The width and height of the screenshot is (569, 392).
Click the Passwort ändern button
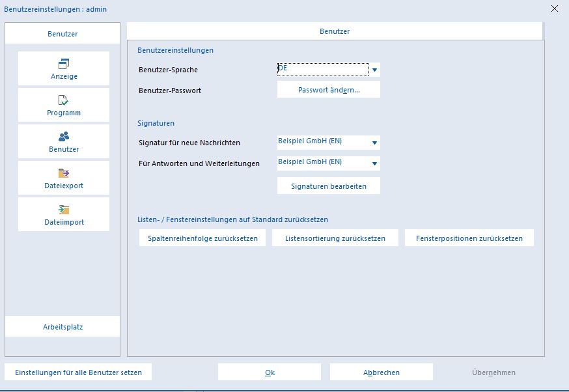329,90
